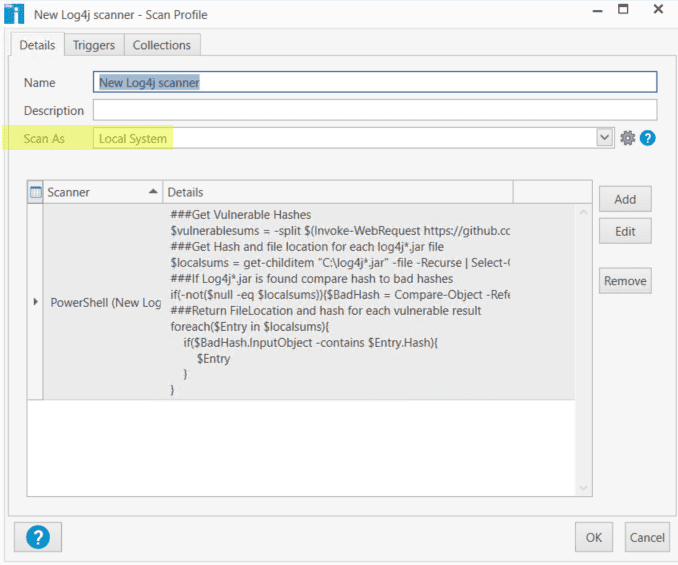The image size is (678, 565).
Task: Select the Local System value in Scan As
Action: (133, 138)
